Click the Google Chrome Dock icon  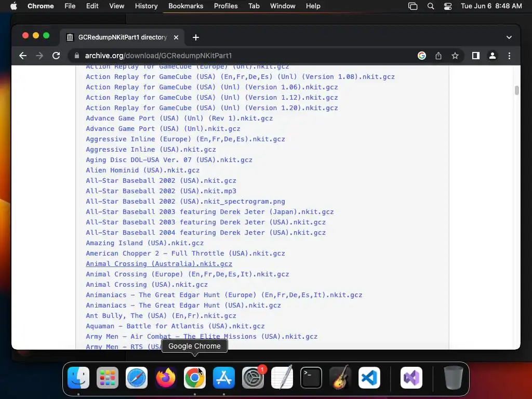click(x=195, y=378)
